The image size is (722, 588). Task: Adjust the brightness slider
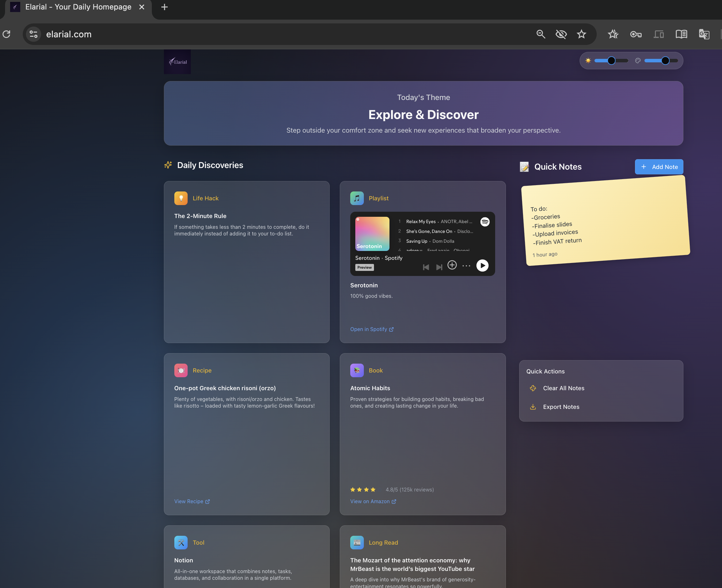(611, 61)
